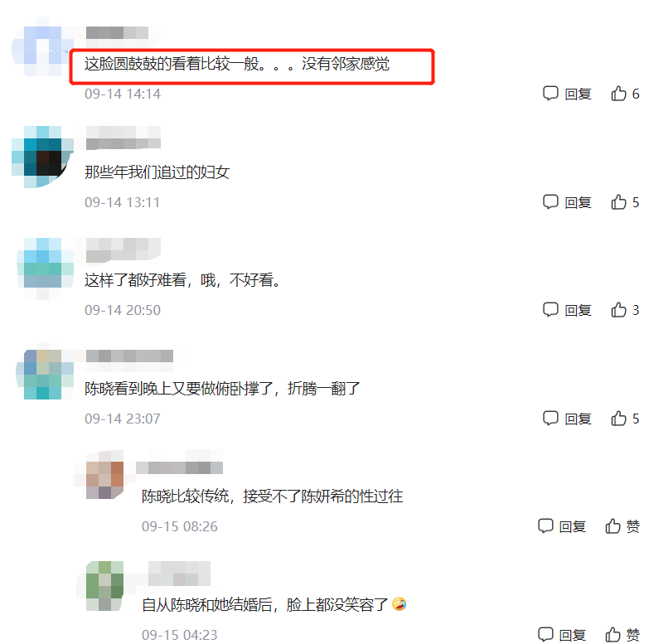Click the reply bubble icon for the 09-14 14:14 comment
668x644 pixels.
tap(550, 94)
